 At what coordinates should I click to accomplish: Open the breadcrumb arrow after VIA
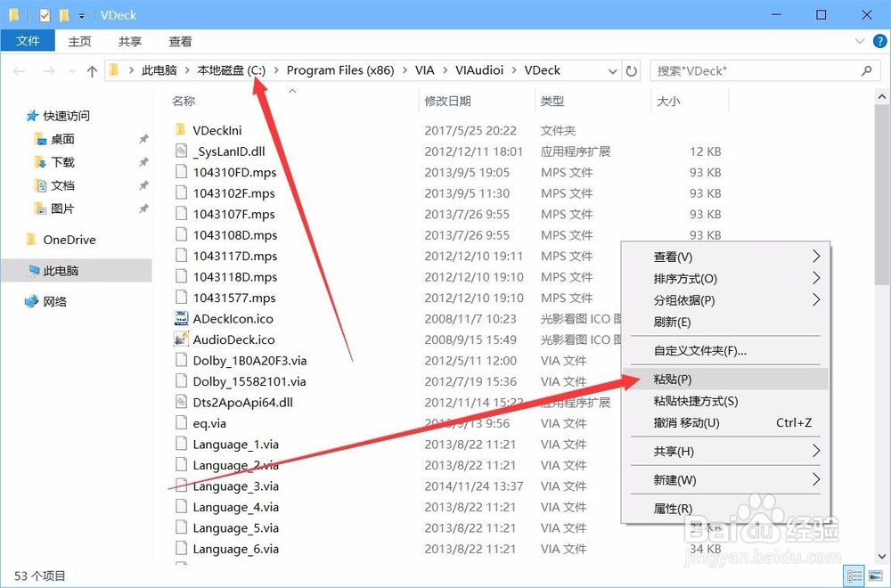(x=444, y=69)
